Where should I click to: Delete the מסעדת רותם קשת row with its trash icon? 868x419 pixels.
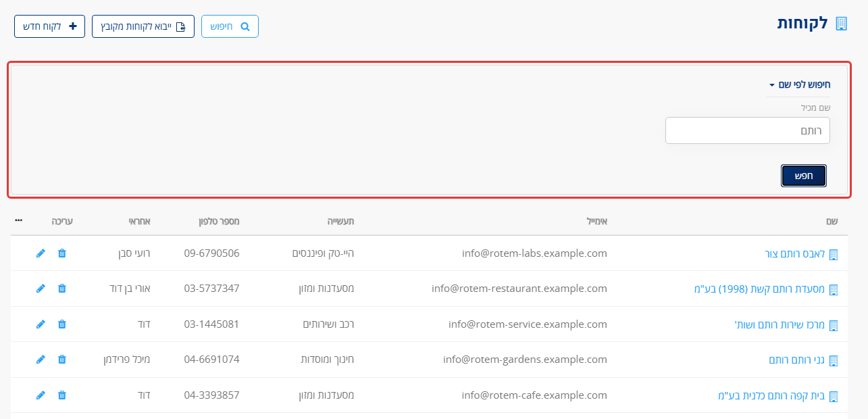[62, 289]
